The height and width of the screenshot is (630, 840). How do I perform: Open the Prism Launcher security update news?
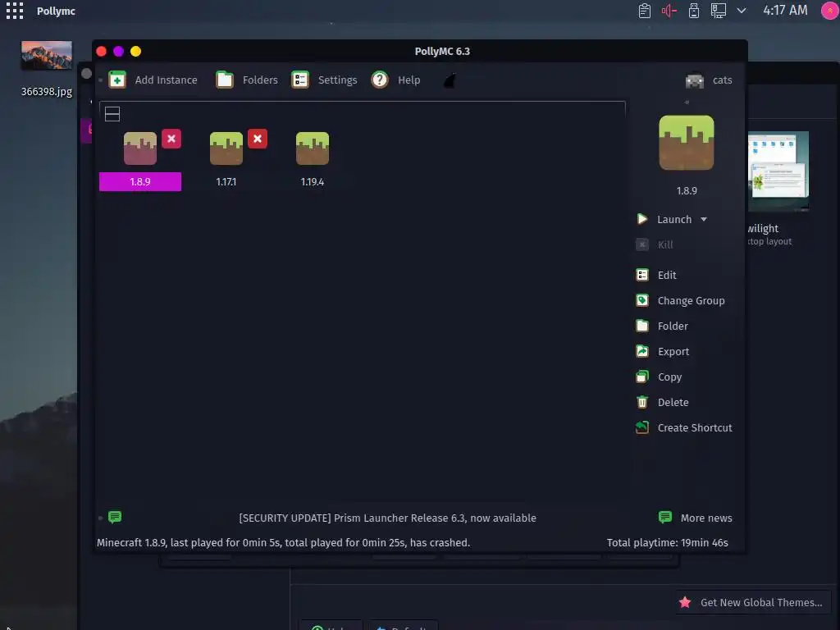pos(387,518)
